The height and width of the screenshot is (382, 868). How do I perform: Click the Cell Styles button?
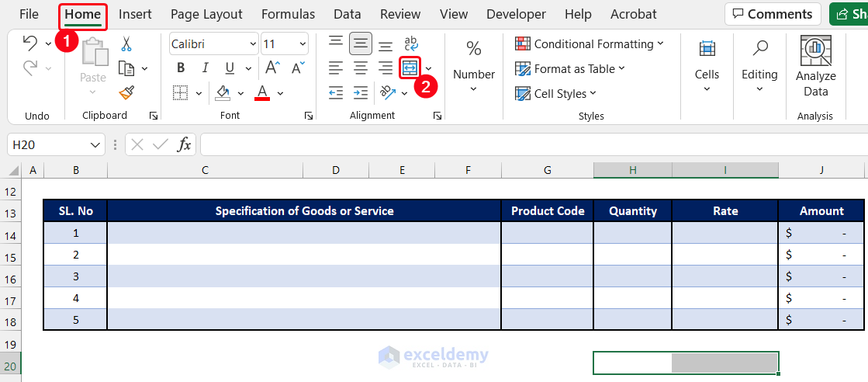tap(555, 93)
